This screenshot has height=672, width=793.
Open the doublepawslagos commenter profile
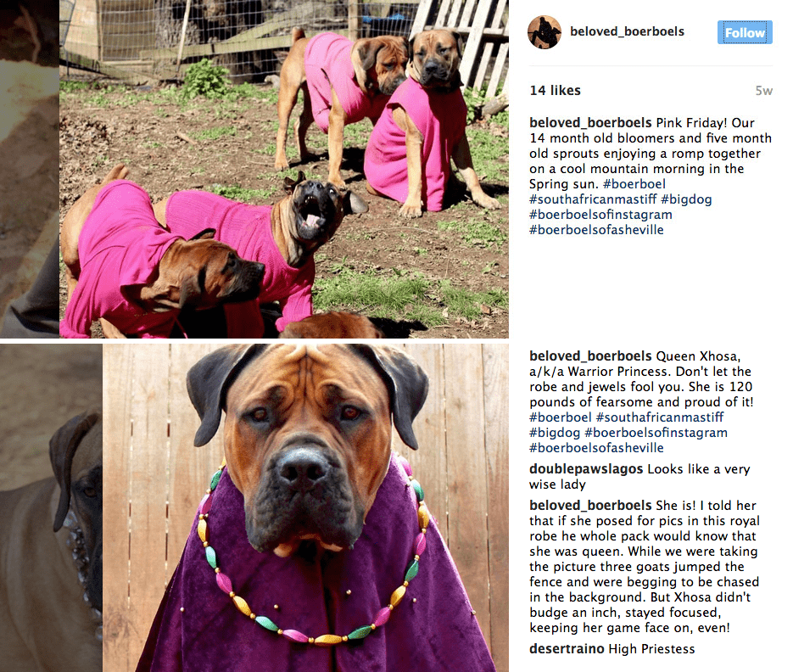[586, 469]
